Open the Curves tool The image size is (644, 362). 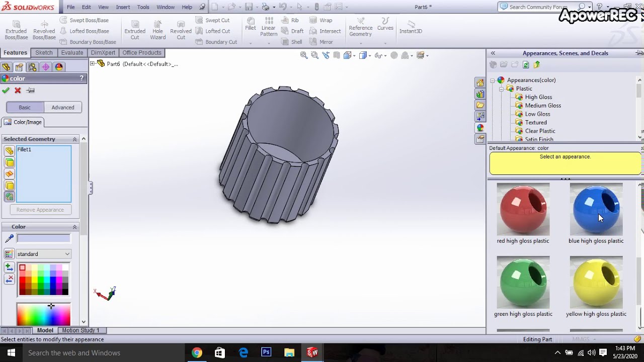coord(385,24)
